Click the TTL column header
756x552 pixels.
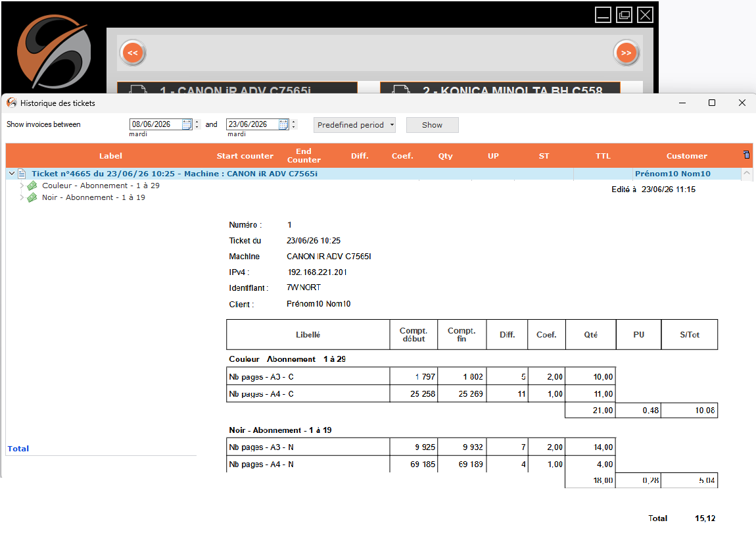coord(603,156)
